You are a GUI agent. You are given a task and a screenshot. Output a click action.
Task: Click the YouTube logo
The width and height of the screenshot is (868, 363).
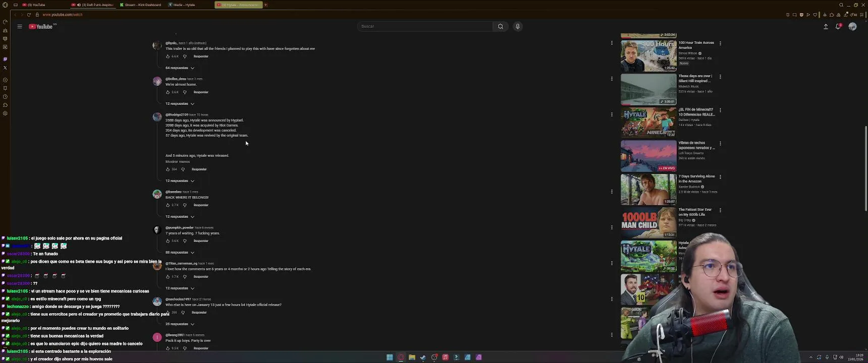[x=41, y=26]
